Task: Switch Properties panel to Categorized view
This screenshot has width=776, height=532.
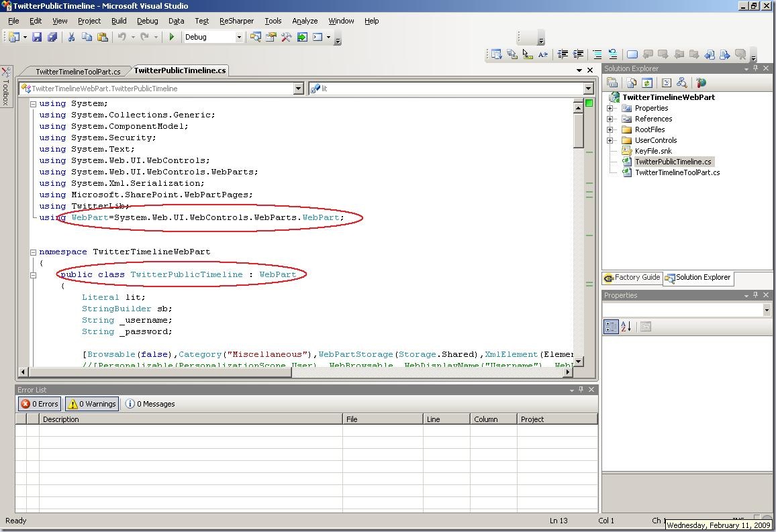Action: pos(611,327)
